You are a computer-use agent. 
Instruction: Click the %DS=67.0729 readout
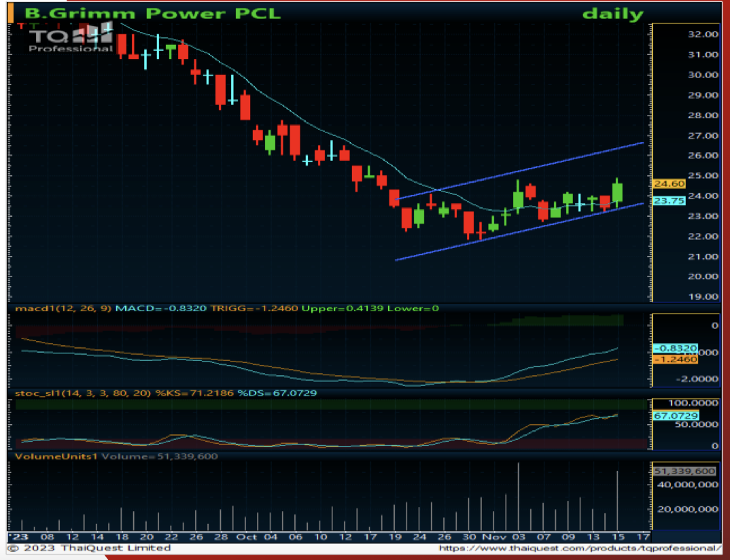click(277, 393)
